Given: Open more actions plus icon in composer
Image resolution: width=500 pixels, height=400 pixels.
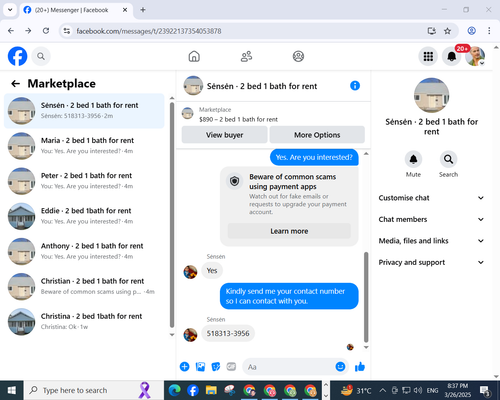Looking at the screenshot, I should click(184, 367).
